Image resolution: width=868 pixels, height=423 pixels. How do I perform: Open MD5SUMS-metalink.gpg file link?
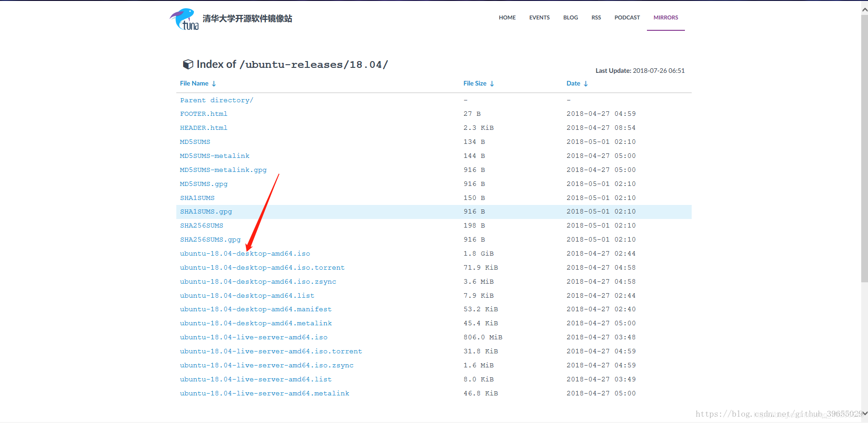click(x=223, y=170)
